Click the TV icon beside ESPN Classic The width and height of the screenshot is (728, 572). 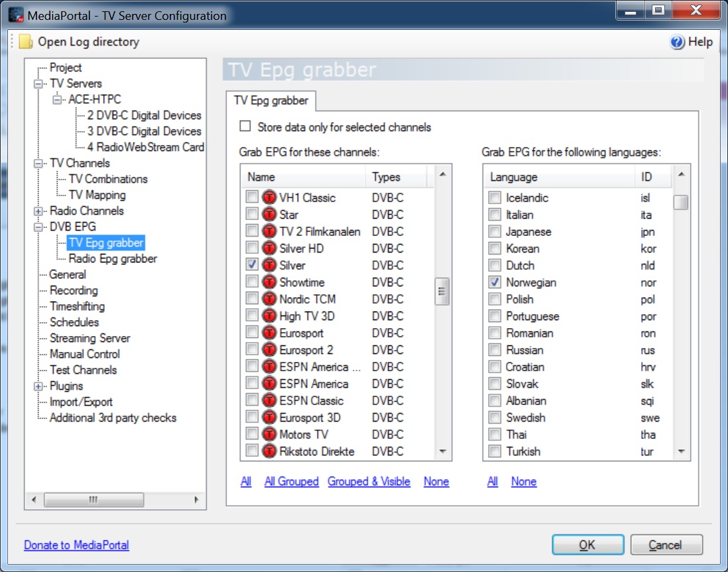point(269,400)
